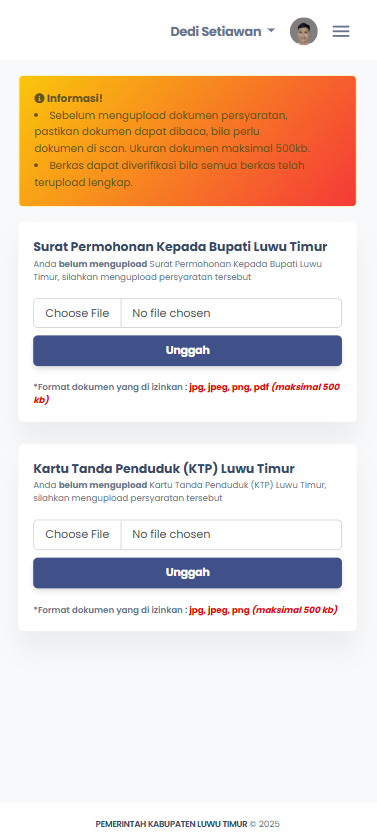Click the Informasi! title text
377x840 pixels.
(74, 99)
